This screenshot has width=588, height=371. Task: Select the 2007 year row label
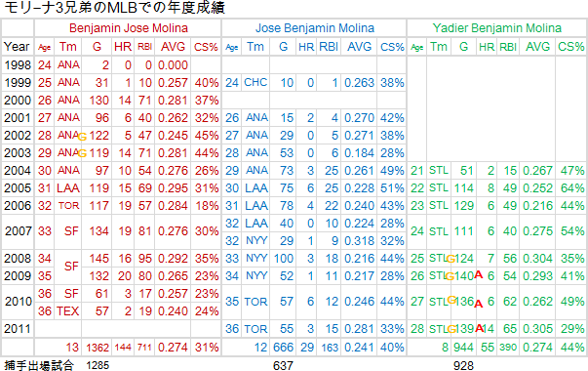click(x=18, y=231)
